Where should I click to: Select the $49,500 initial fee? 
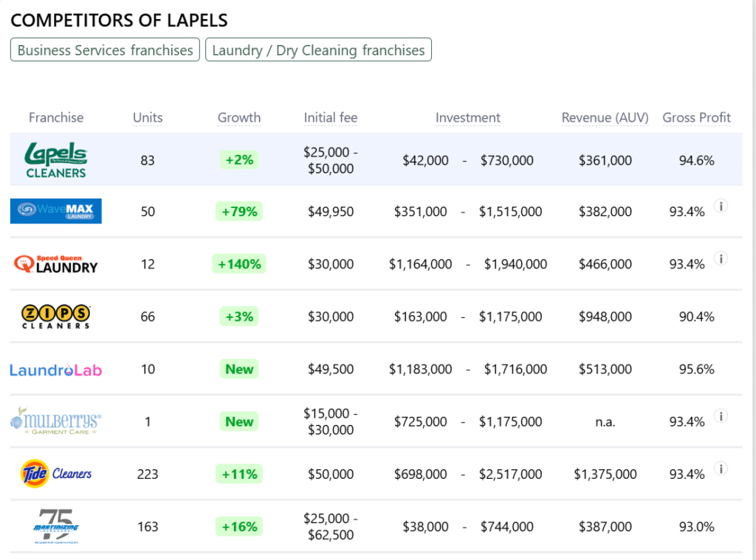pyautogui.click(x=331, y=369)
